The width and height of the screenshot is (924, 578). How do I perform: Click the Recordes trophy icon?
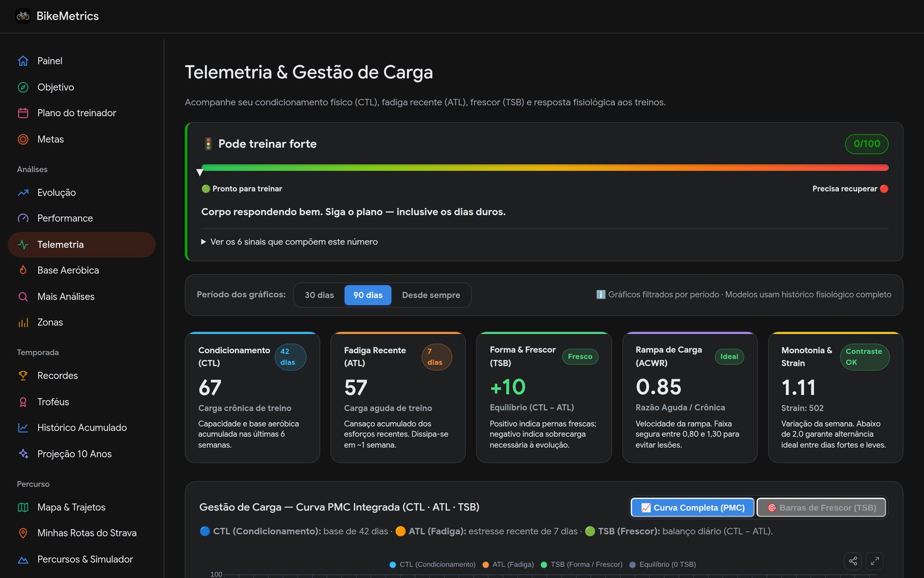(23, 376)
